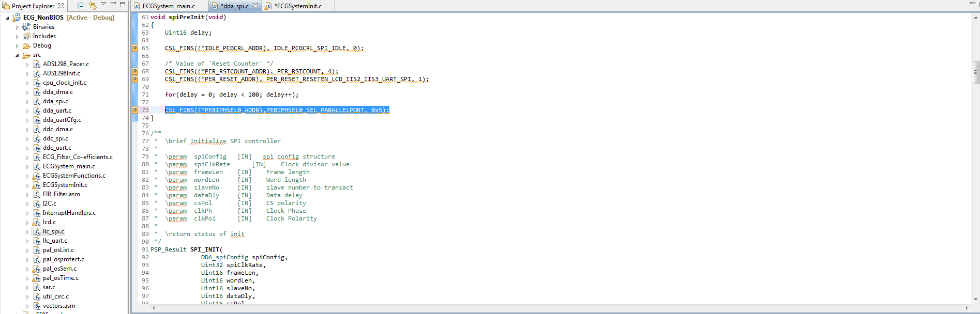Expand the vectors.asm tree node

tap(27, 306)
